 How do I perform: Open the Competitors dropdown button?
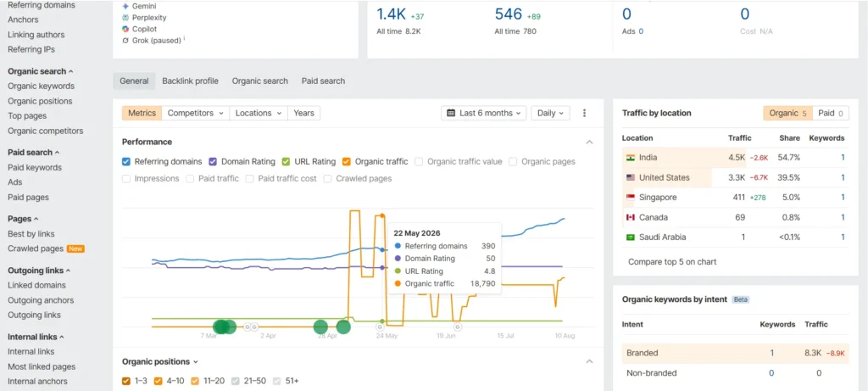[196, 113]
